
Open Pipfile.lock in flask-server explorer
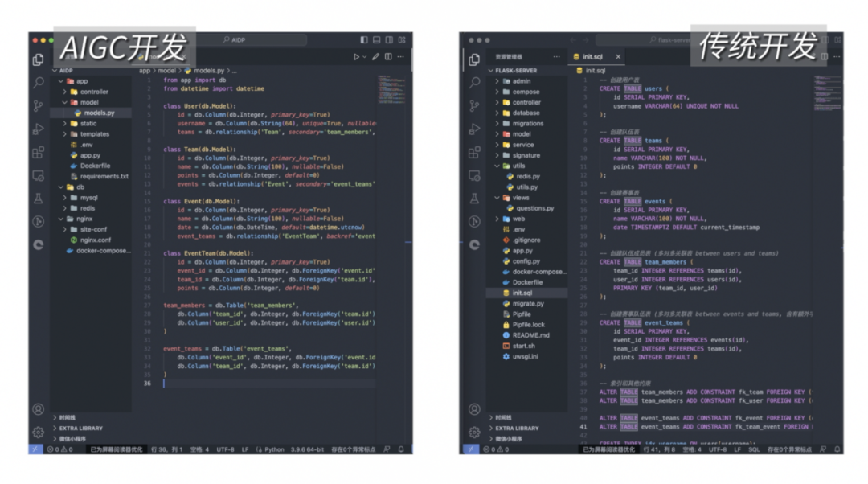529,325
